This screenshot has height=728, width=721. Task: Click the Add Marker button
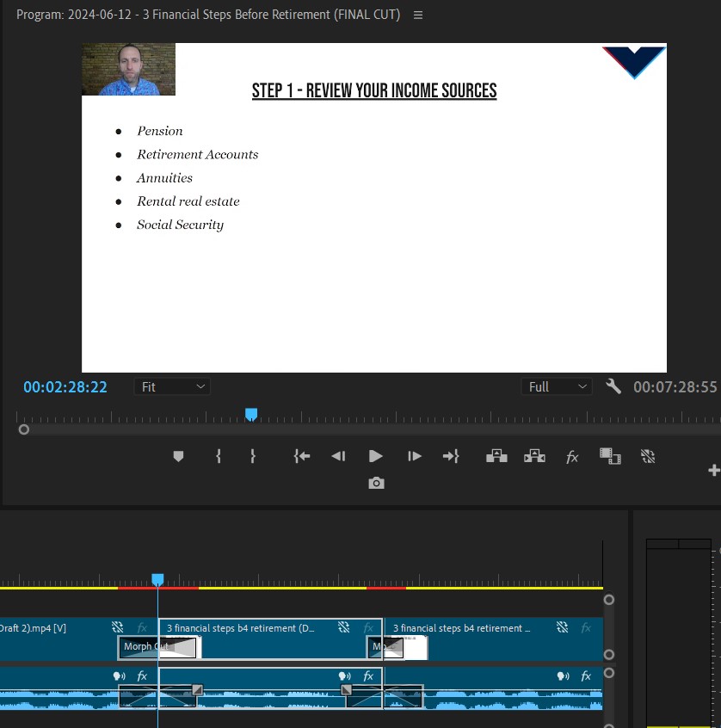click(x=178, y=456)
